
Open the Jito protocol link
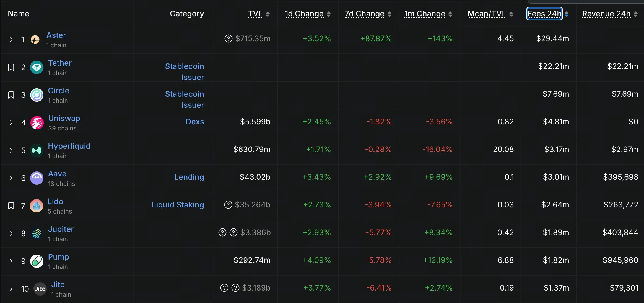click(58, 285)
